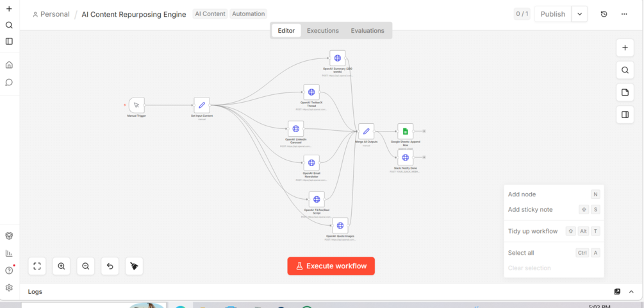This screenshot has width=644, height=308.
Task: Open the Publish dropdown arrow
Action: pyautogui.click(x=579, y=14)
